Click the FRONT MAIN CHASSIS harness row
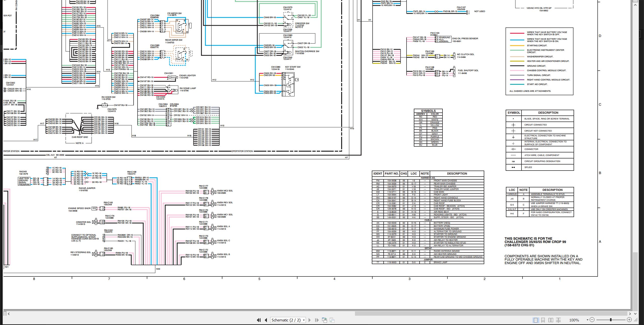 [x=428, y=181]
